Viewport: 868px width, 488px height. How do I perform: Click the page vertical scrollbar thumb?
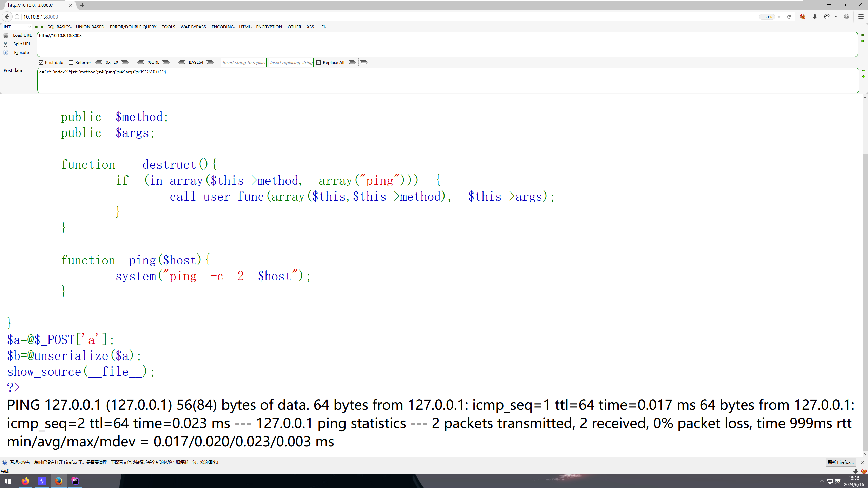pyautogui.click(x=865, y=302)
